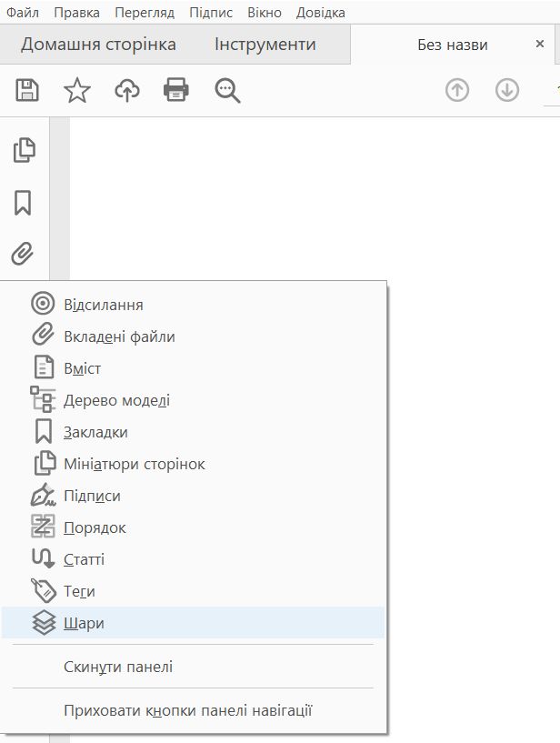Select Скинути панелі option
This screenshot has width=560, height=743.
click(118, 667)
